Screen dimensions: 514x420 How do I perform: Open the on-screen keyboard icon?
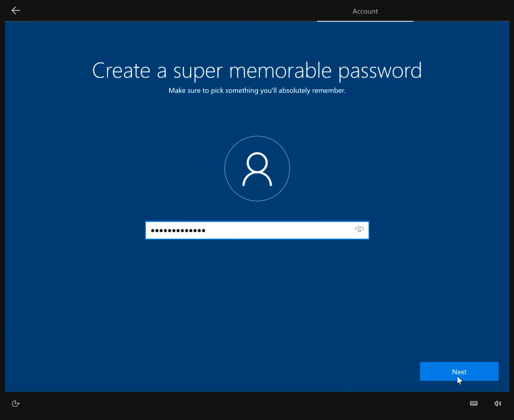coord(473,404)
